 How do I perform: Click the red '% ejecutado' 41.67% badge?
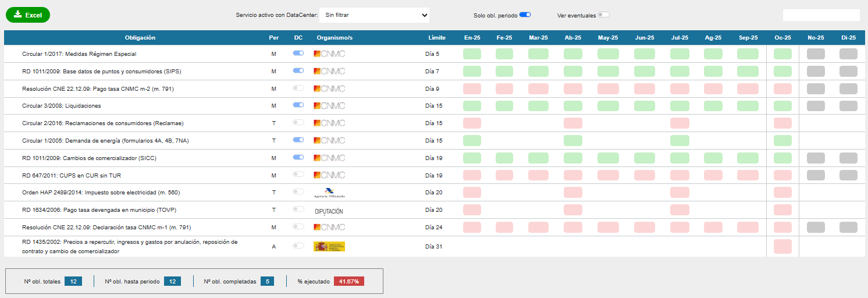(349, 281)
